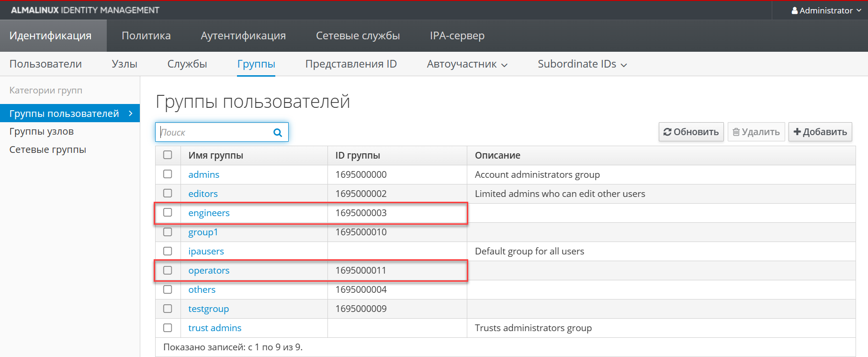Open the Аутентификация main tab

243,35
